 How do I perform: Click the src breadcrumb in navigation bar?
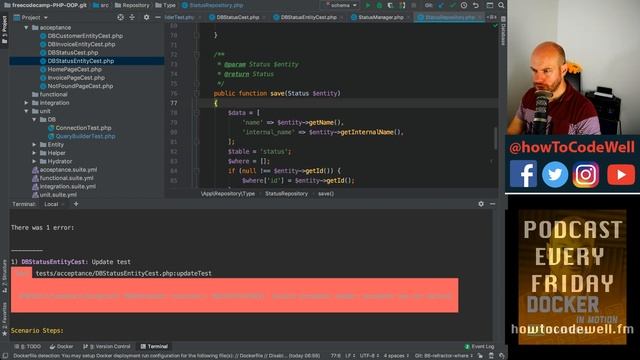point(101,5)
